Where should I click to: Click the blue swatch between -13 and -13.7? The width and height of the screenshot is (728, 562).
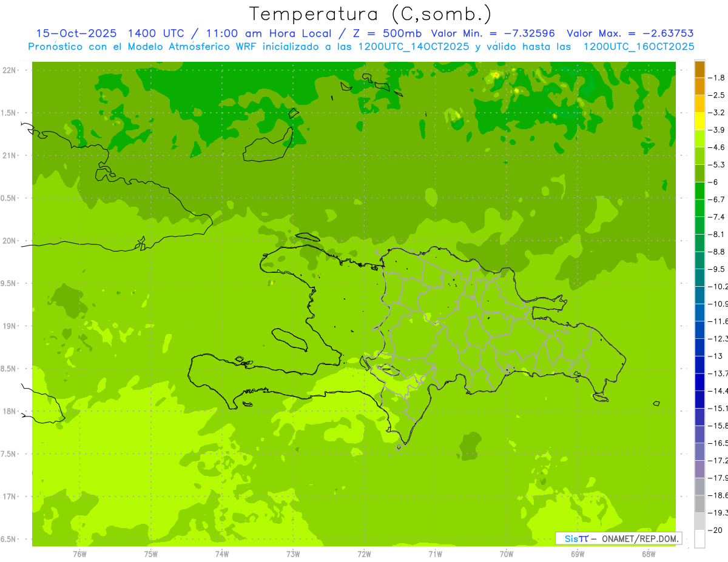point(699,364)
